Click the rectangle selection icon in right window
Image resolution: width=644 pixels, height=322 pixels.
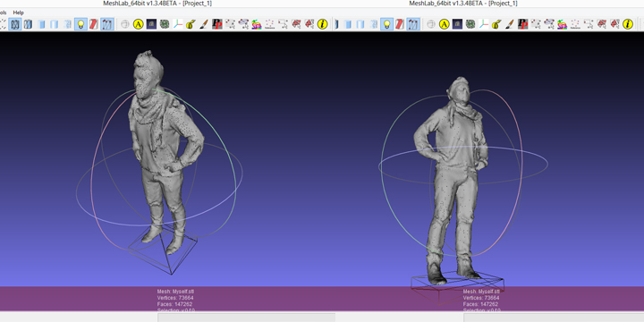click(589, 24)
